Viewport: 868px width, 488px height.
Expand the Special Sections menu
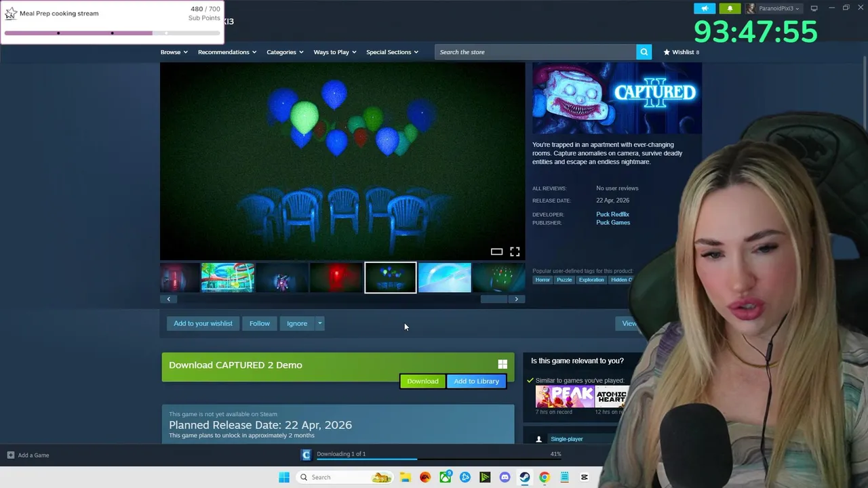[x=392, y=52]
